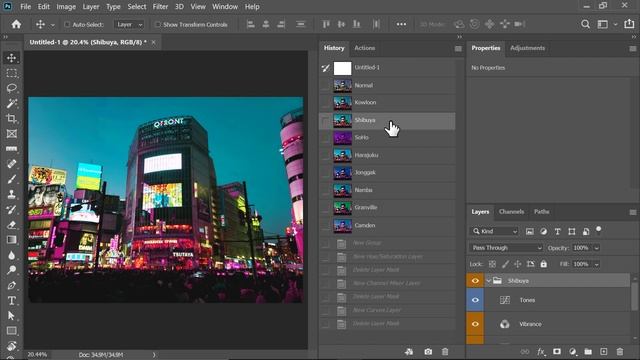Select the Rectangular Marquee tool
640x360 pixels.
(x=11, y=73)
